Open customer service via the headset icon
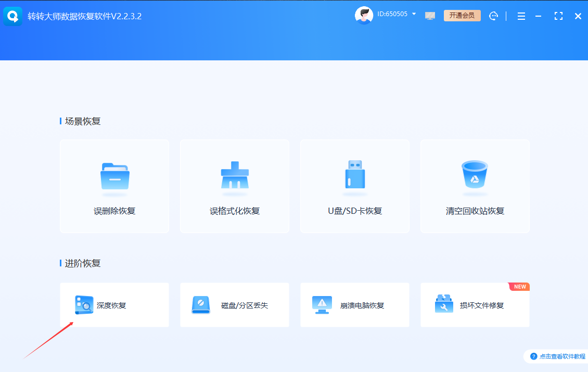The width and height of the screenshot is (588, 372). [x=493, y=16]
